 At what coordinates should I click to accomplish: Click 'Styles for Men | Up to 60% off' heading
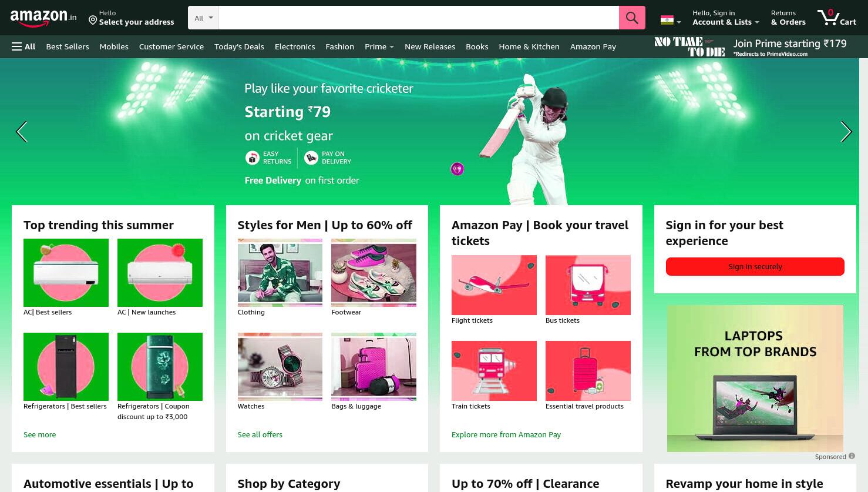[325, 225]
